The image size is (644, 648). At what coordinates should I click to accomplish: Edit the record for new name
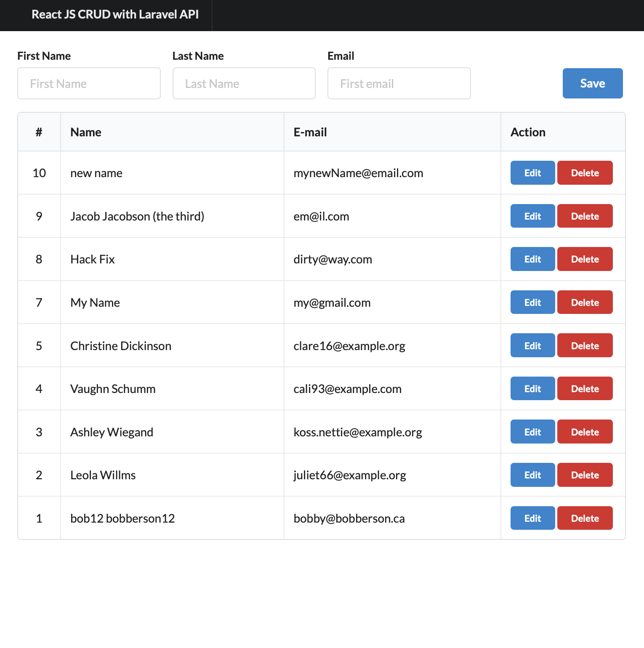click(x=532, y=173)
